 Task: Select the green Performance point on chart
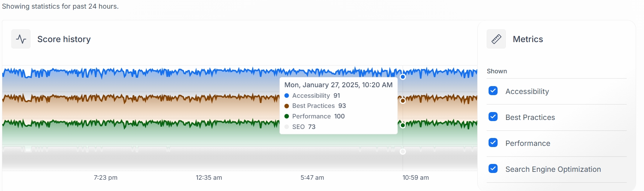click(x=403, y=125)
